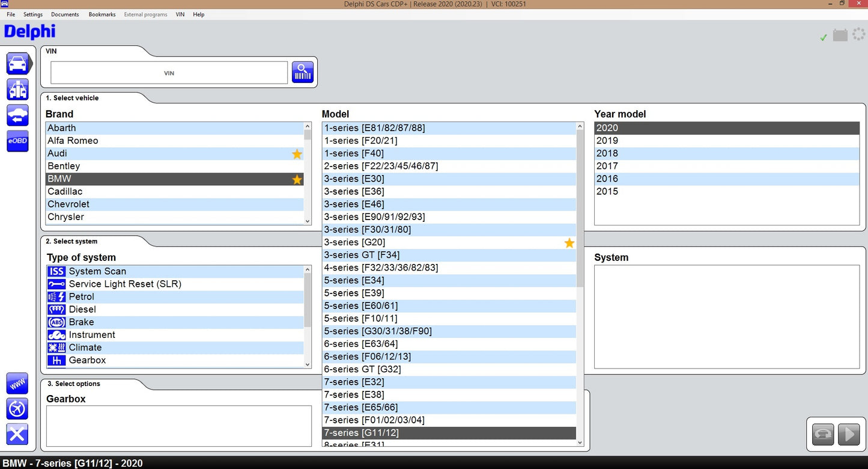
Task: Select Cadillac brand
Action: click(x=175, y=191)
